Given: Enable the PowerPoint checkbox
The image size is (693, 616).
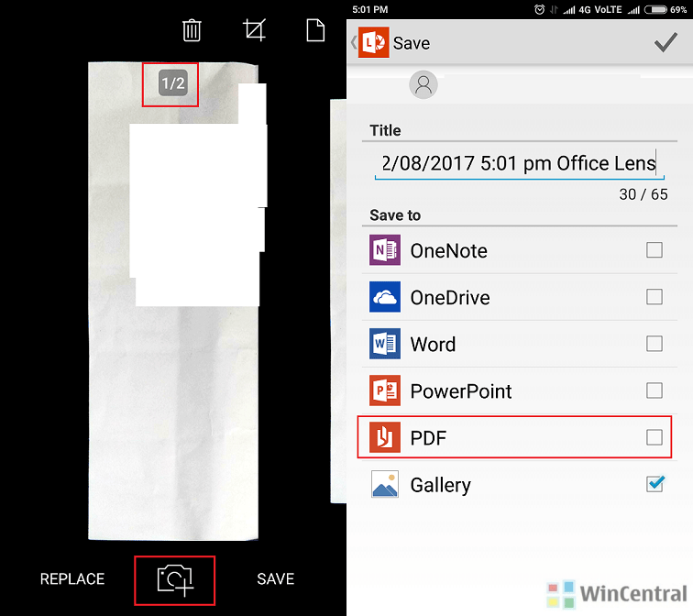Looking at the screenshot, I should click(654, 390).
